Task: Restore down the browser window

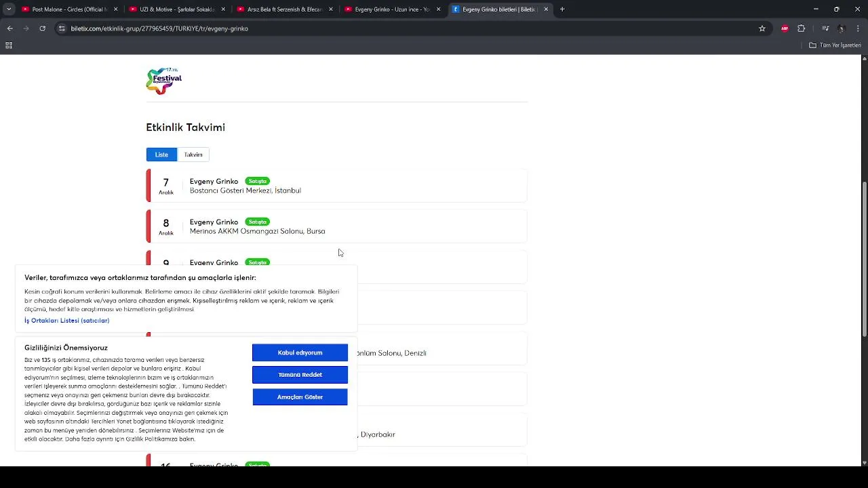Action: click(837, 9)
